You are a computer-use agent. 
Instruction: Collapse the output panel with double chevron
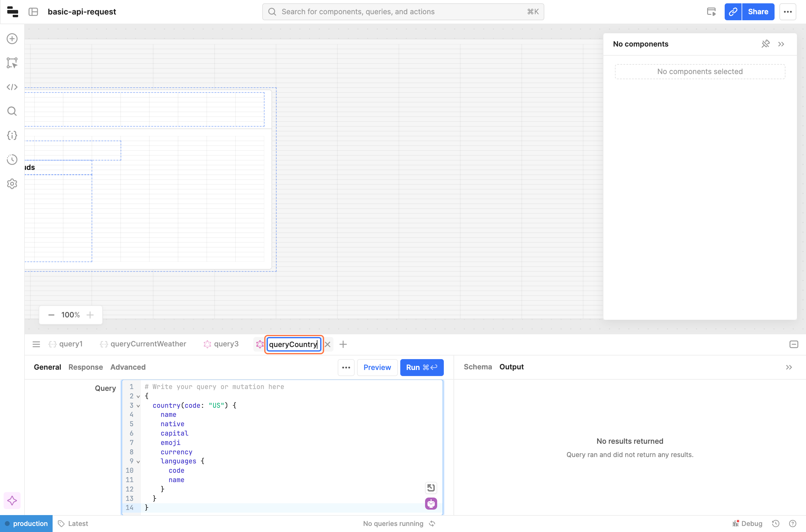pyautogui.click(x=789, y=367)
